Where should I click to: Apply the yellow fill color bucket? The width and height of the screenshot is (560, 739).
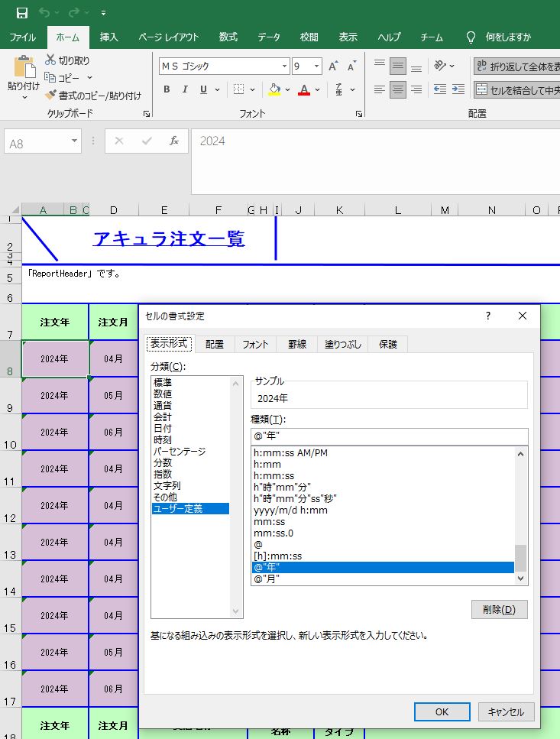point(275,89)
